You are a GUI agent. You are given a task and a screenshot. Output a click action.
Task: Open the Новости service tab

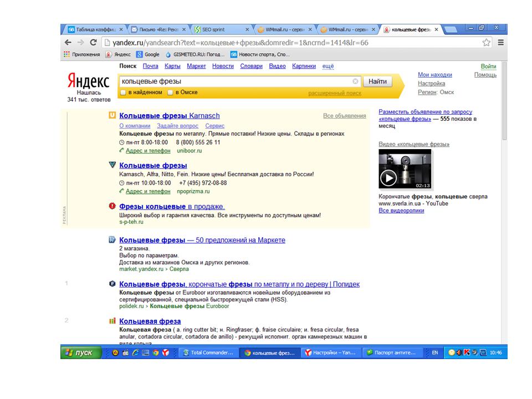pyautogui.click(x=223, y=66)
